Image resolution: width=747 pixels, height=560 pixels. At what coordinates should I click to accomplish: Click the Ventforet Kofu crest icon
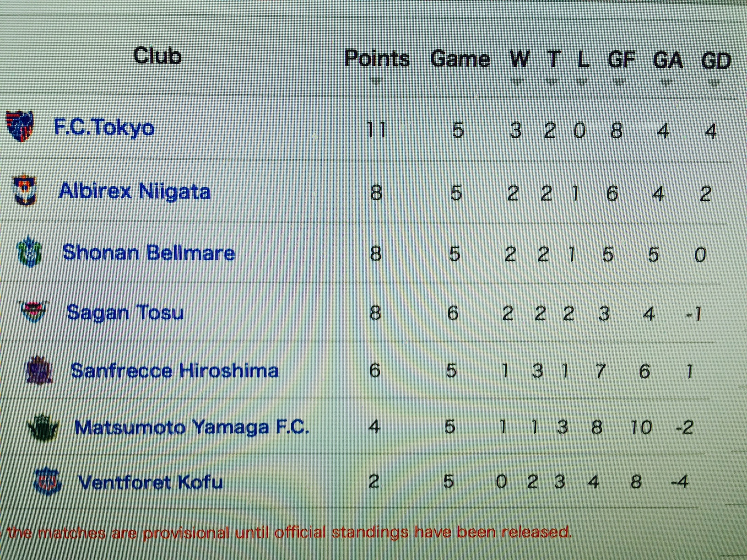[x=48, y=481]
